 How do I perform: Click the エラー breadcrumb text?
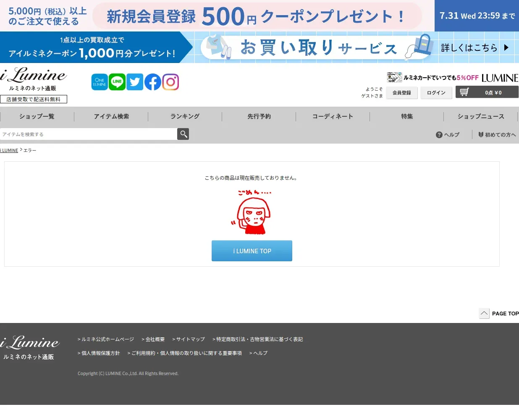[x=30, y=150]
